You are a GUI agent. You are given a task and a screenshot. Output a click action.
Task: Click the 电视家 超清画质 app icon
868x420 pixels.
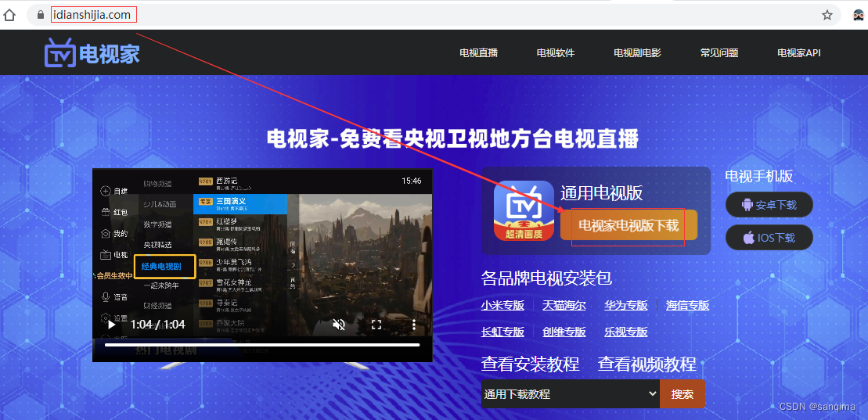(524, 211)
